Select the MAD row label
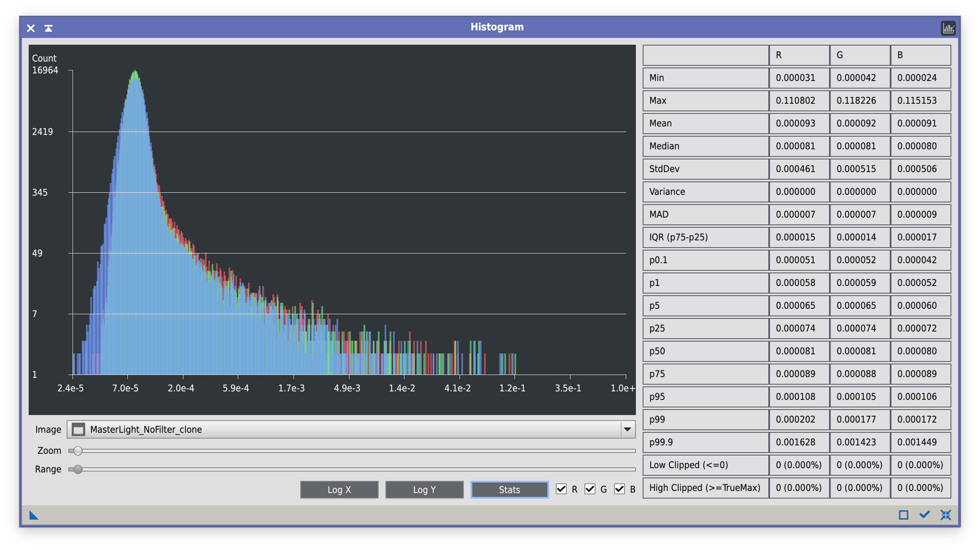This screenshot has height=550, width=980. (705, 215)
